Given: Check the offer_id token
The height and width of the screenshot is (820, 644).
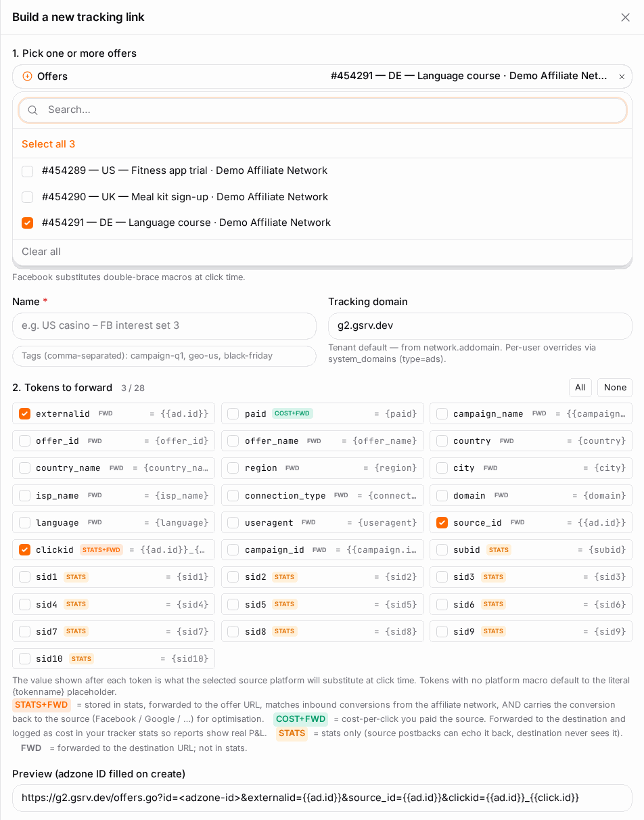Looking at the screenshot, I should (x=25, y=441).
